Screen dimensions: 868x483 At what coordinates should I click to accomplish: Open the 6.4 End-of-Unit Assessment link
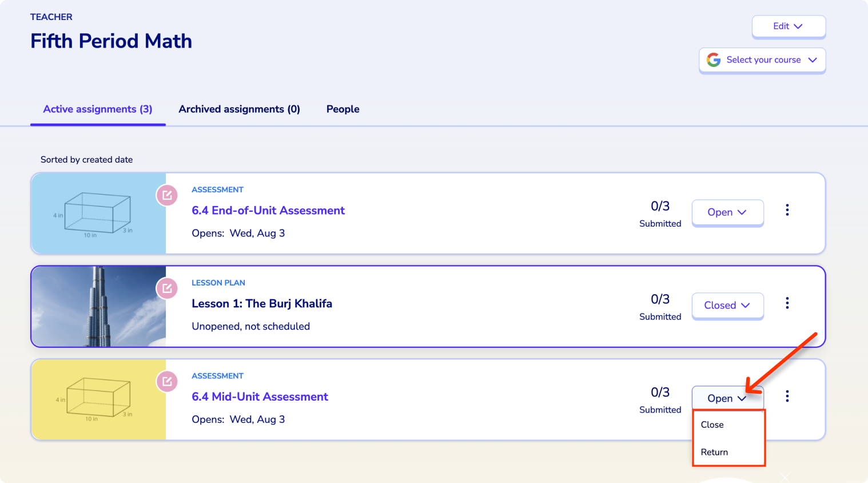coord(268,211)
